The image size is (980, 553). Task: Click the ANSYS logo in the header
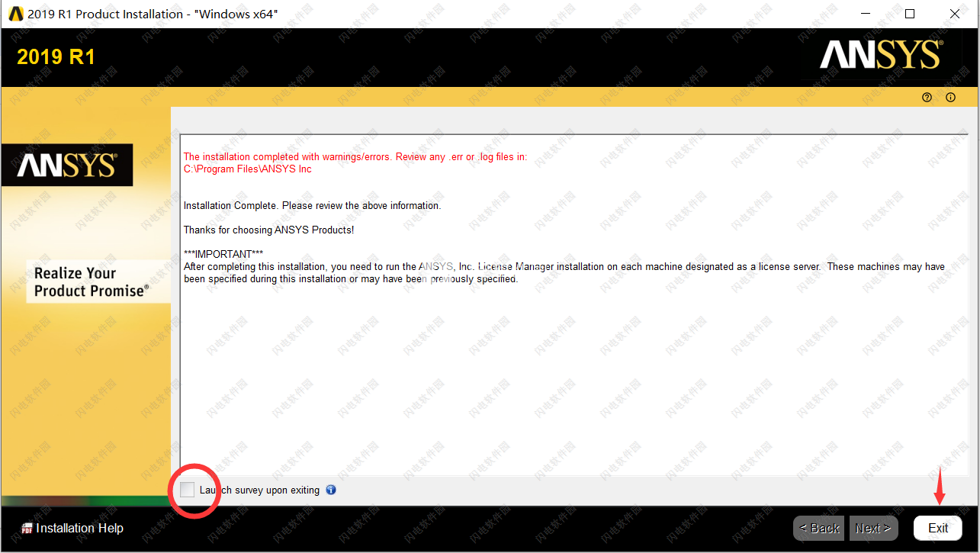click(x=880, y=55)
